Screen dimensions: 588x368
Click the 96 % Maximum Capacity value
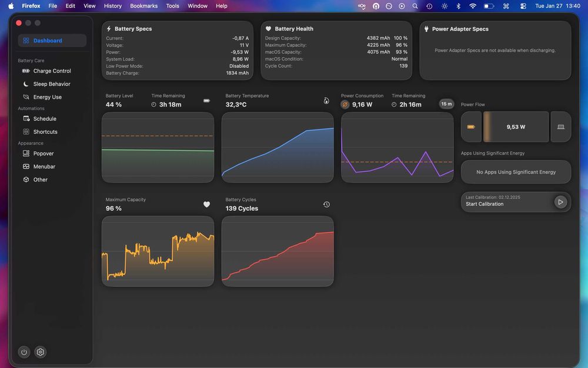(113, 208)
